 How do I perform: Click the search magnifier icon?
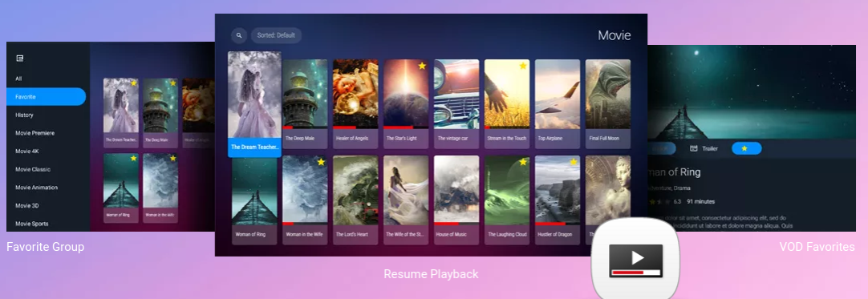pos(238,35)
